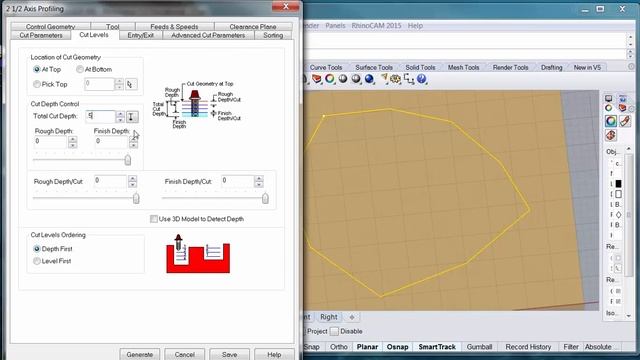This screenshot has height=360, width=640.
Task: Open the Tool tab
Action: tap(113, 27)
